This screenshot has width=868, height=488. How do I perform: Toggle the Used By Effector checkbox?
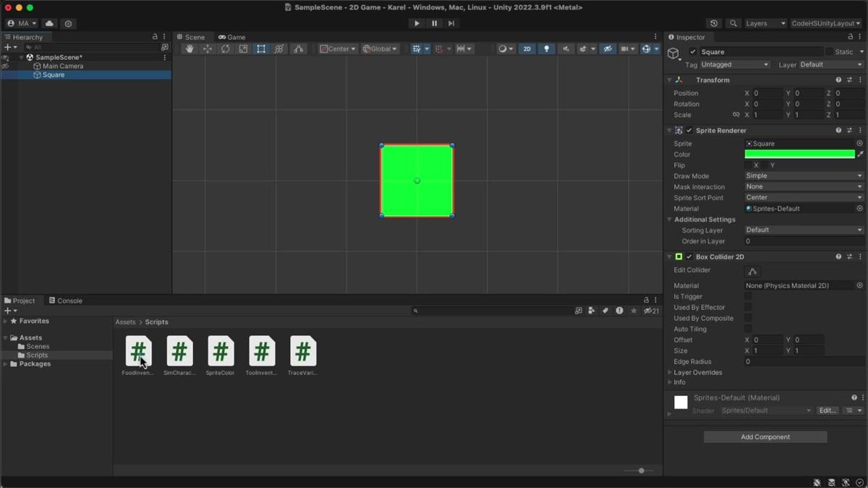tap(748, 307)
